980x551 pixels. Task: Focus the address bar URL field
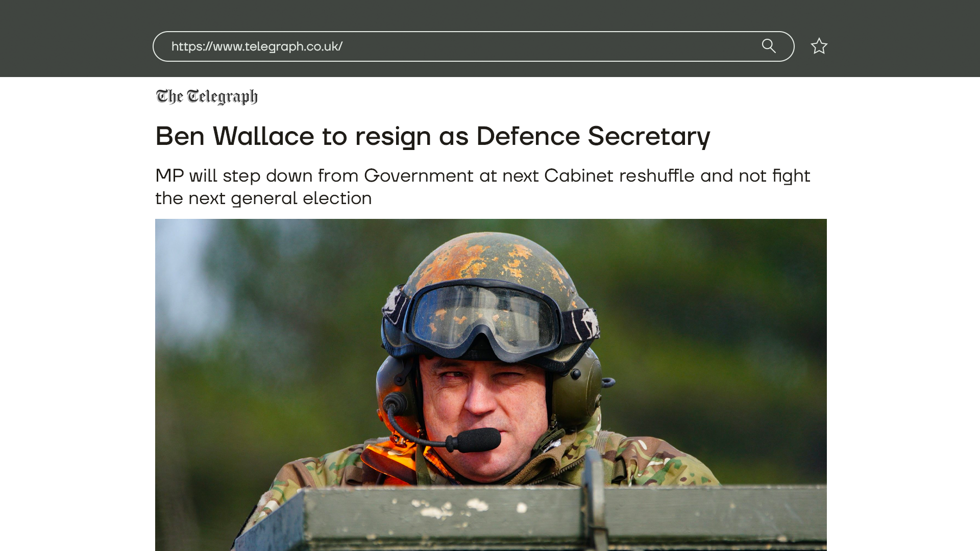point(473,46)
